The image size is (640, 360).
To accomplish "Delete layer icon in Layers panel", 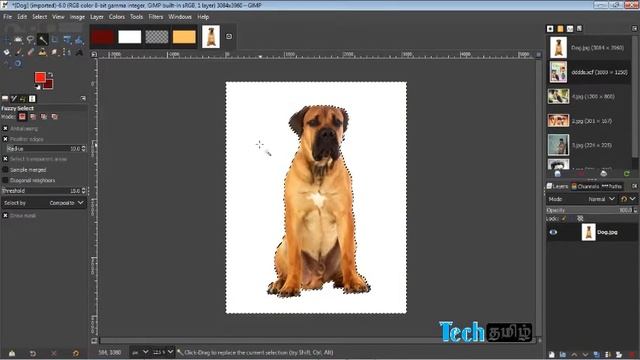I will (x=632, y=354).
